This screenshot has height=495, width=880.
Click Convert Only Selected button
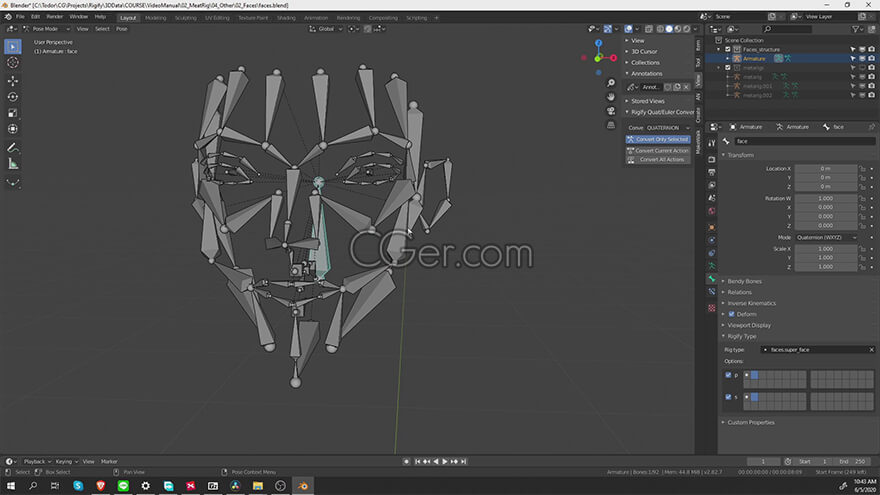(658, 139)
